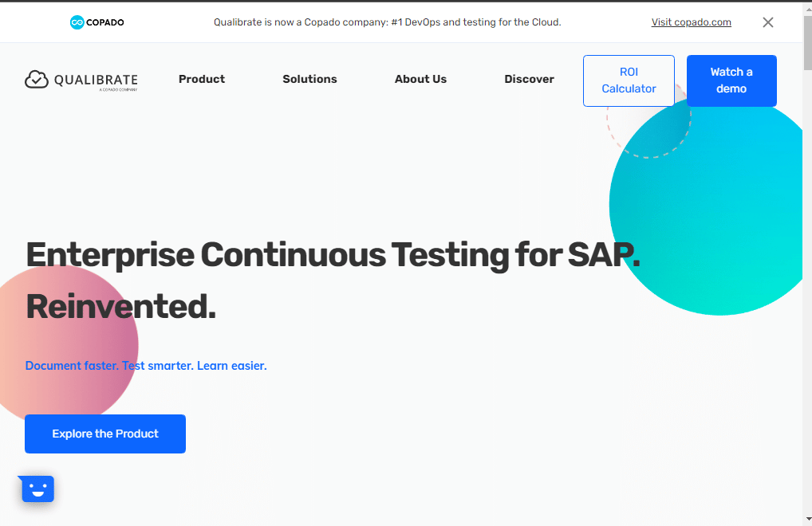This screenshot has width=812, height=526.
Task: Click Explore the Product
Action: (104, 434)
